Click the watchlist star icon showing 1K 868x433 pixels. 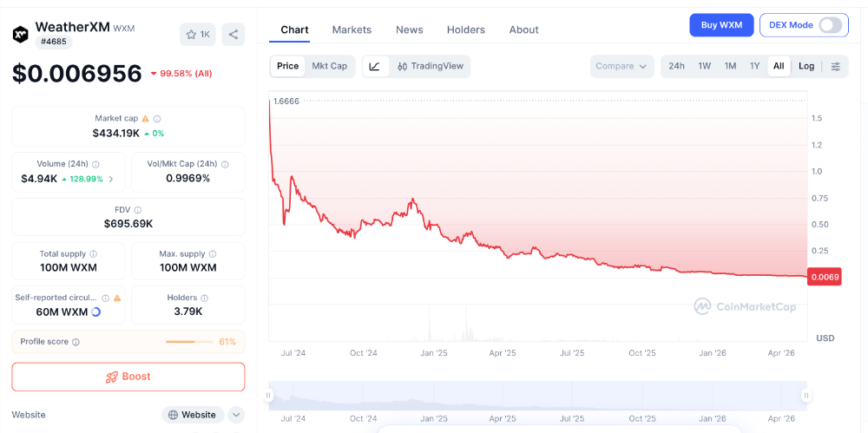[198, 35]
